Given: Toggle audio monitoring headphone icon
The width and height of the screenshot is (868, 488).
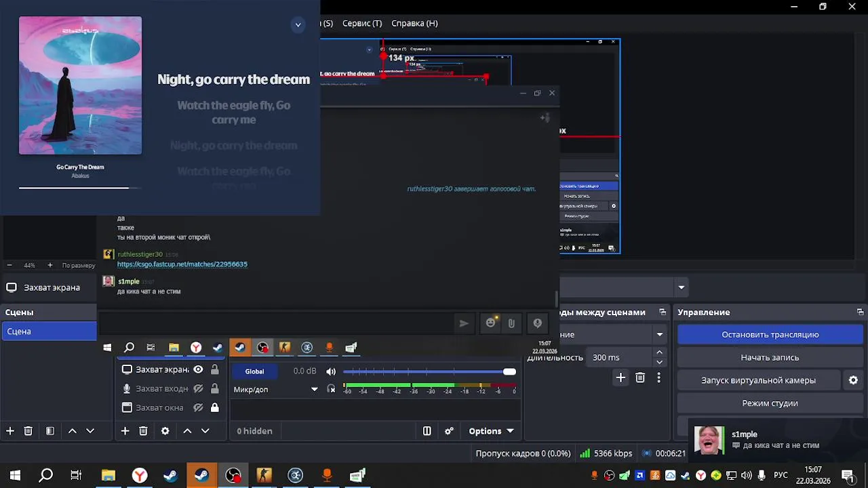Looking at the screenshot, I should (x=331, y=389).
